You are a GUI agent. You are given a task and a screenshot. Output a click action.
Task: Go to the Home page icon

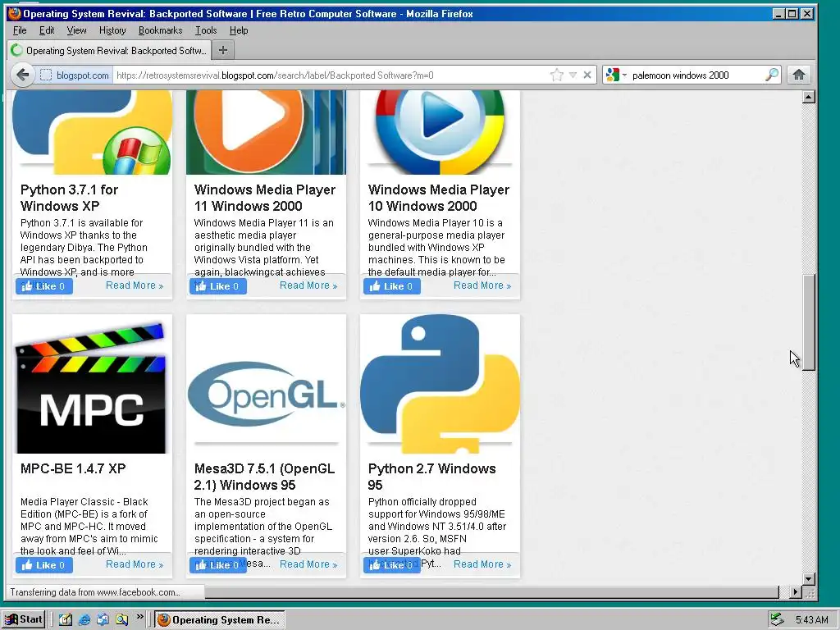(799, 75)
